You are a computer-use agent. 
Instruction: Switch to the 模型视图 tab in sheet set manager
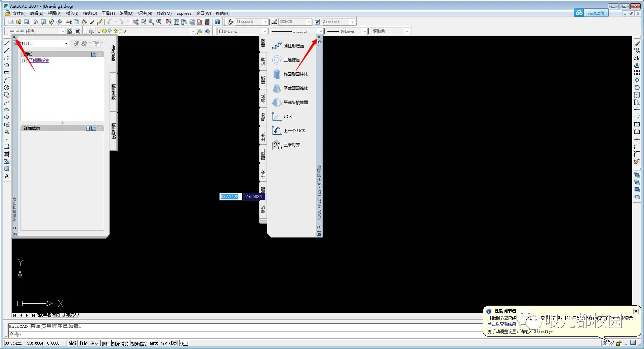(x=114, y=131)
